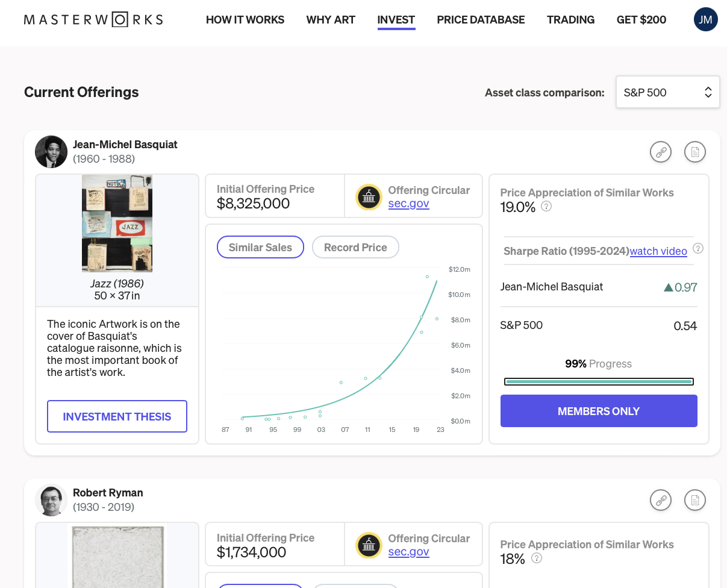Click the 50 × 37 in dimensions text

point(117,296)
